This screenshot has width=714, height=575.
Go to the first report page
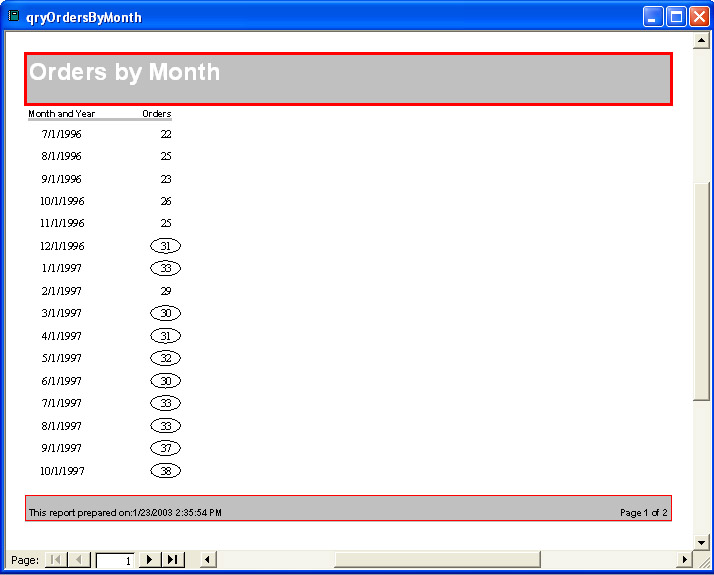[55, 560]
